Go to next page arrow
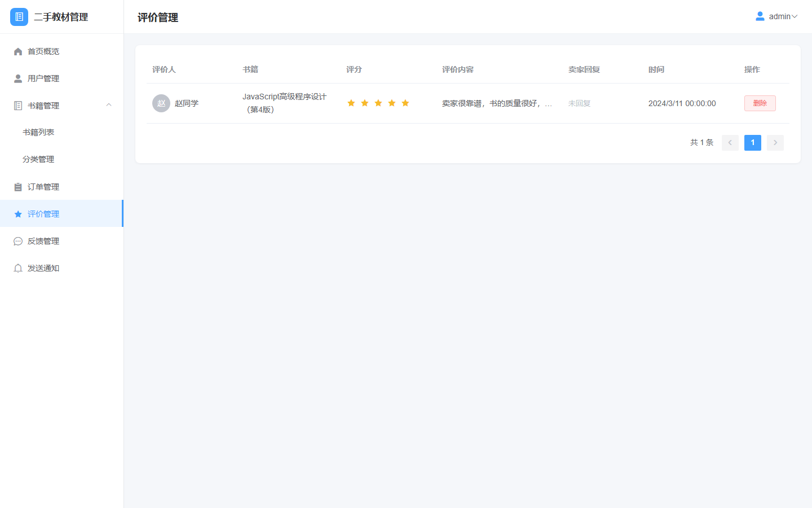Viewport: 812px width, 508px height. click(x=775, y=143)
